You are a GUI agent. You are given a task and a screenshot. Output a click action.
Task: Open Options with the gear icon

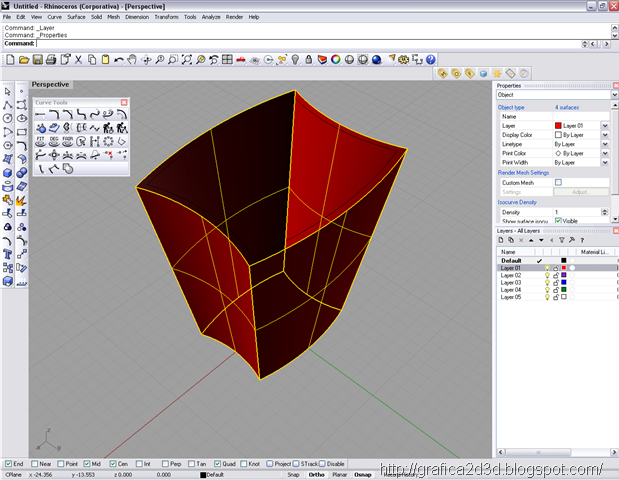(403, 60)
